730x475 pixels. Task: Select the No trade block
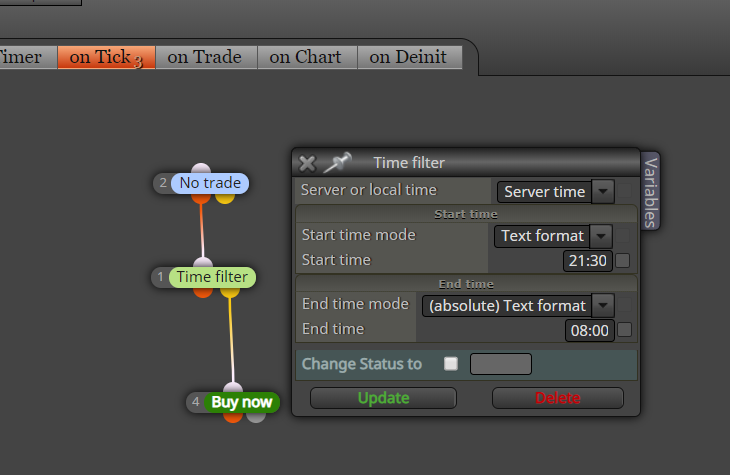(x=210, y=183)
